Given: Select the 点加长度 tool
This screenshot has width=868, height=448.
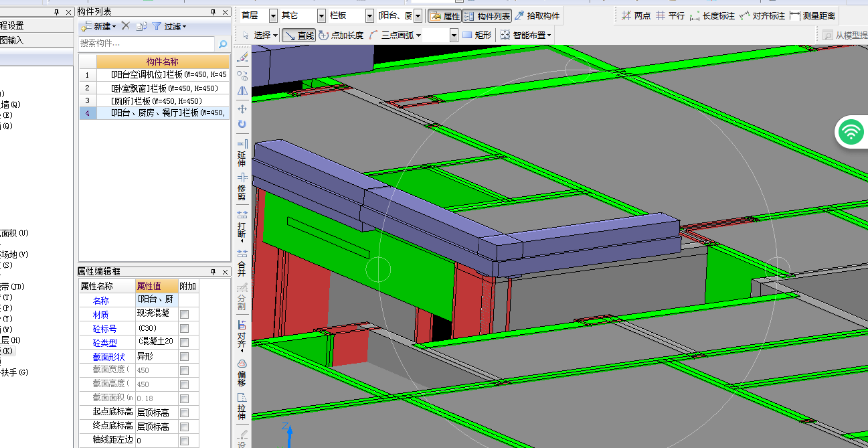Looking at the screenshot, I should [341, 35].
